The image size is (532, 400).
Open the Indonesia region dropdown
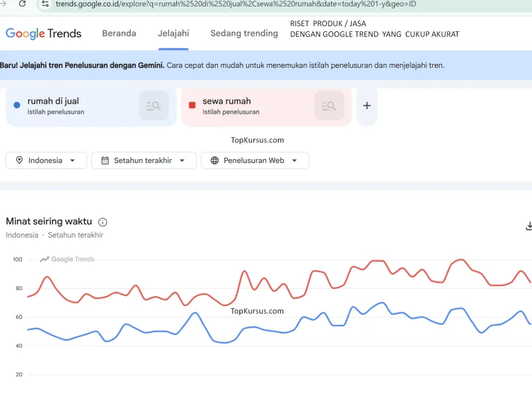pyautogui.click(x=46, y=160)
